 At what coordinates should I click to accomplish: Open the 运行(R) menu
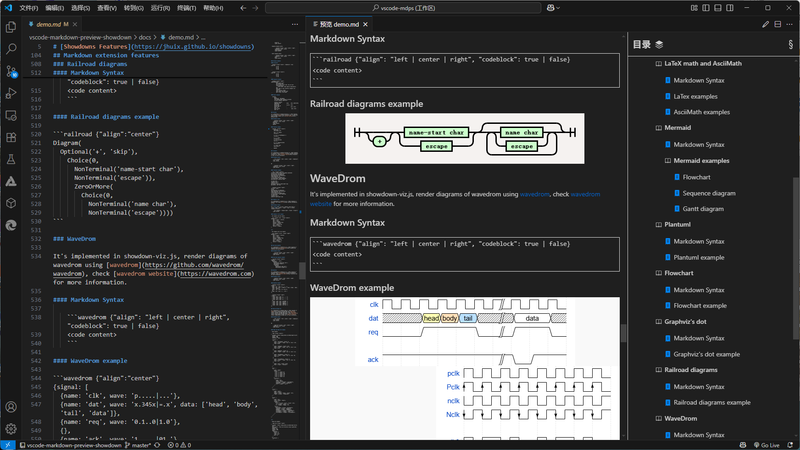[160, 8]
